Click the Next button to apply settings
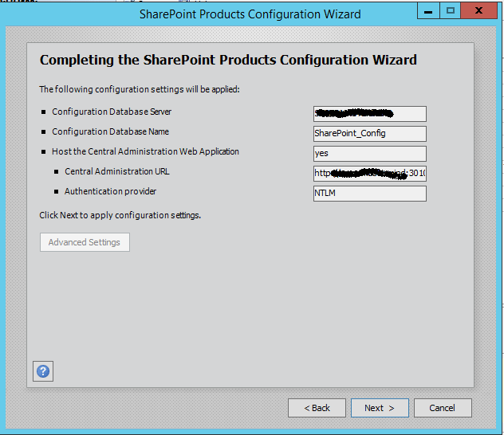 (x=380, y=408)
